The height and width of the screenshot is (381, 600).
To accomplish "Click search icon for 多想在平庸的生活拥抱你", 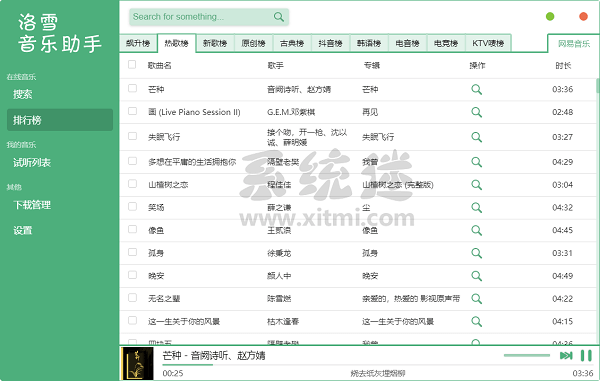I will [x=476, y=162].
